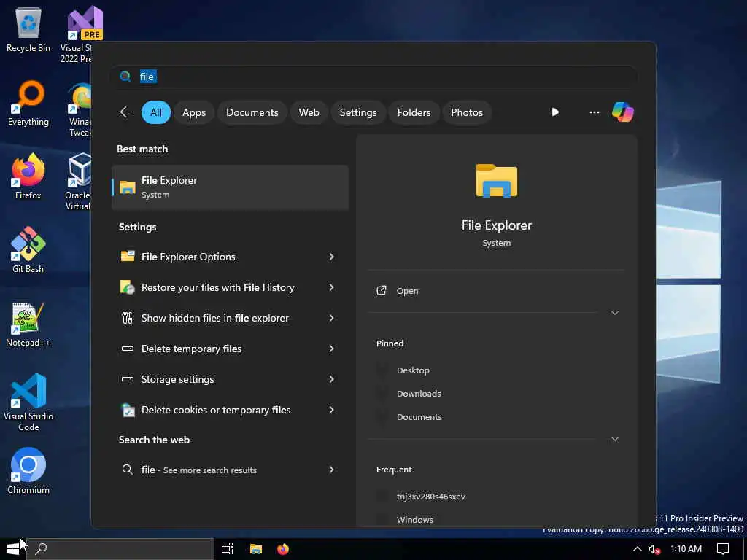This screenshot has height=560, width=747.
Task: Expand arrow for web search 'file' row
Action: [x=332, y=470]
